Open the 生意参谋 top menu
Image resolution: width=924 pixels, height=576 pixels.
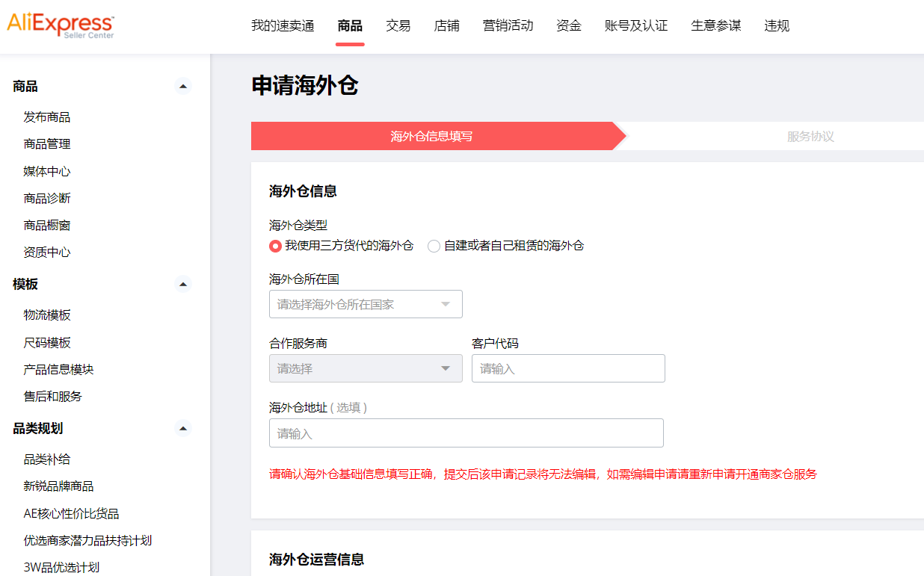tap(716, 26)
